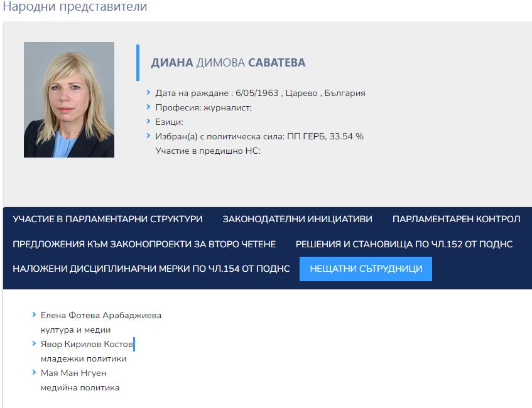Image resolution: width=532 pixels, height=408 pixels.
Task: Click the Народни представители page heading
Action: click(75, 6)
